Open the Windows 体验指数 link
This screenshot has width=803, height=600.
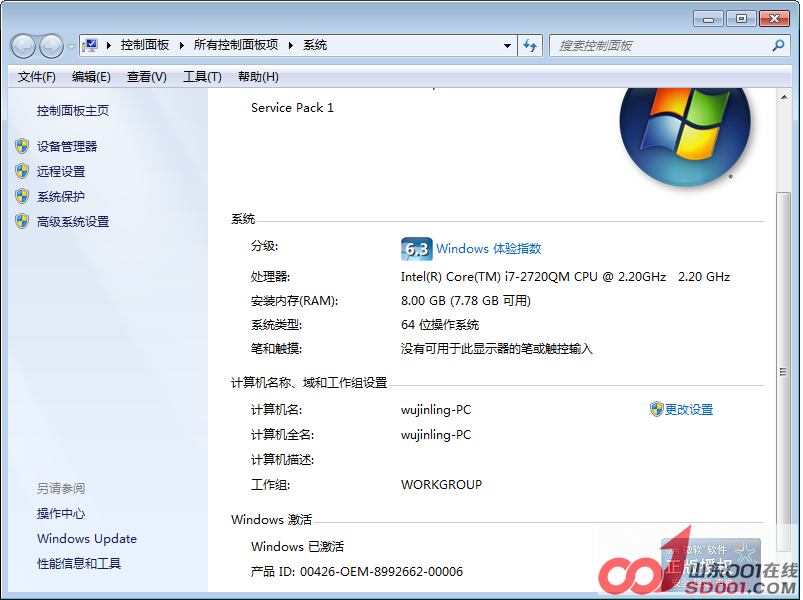tap(488, 249)
